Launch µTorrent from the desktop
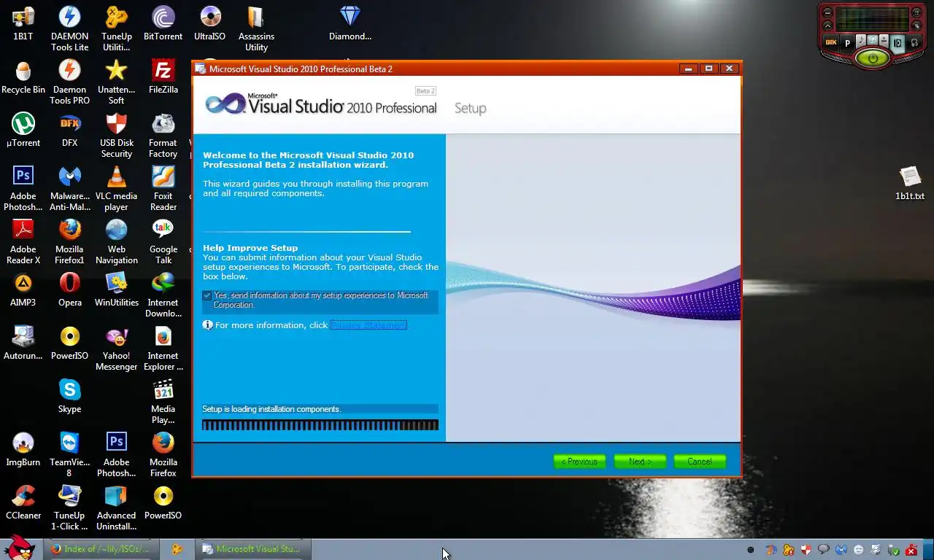This screenshot has width=934, height=560. [23, 130]
